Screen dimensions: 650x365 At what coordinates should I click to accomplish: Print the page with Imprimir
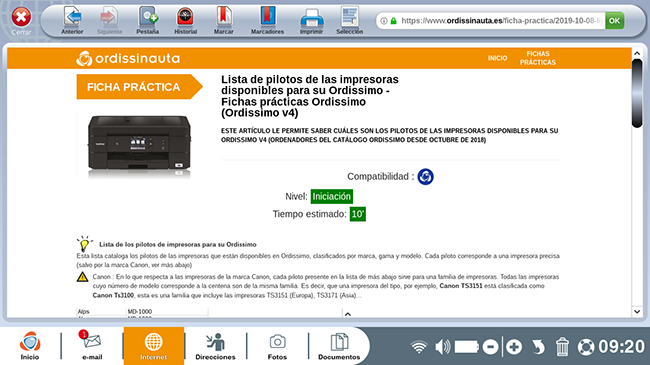coord(311,20)
